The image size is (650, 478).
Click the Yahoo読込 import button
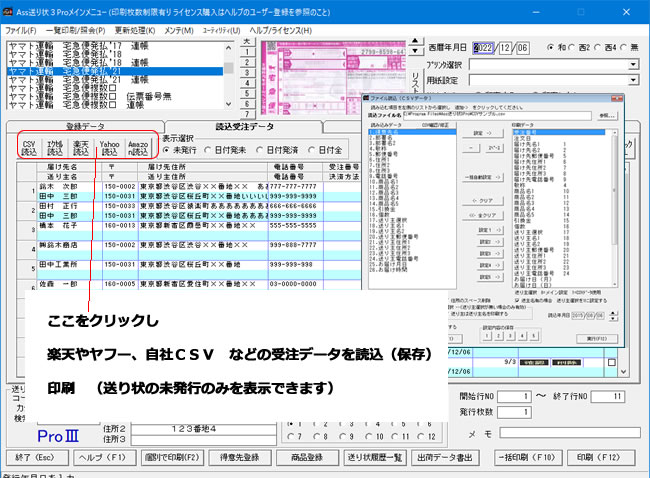tap(111, 148)
